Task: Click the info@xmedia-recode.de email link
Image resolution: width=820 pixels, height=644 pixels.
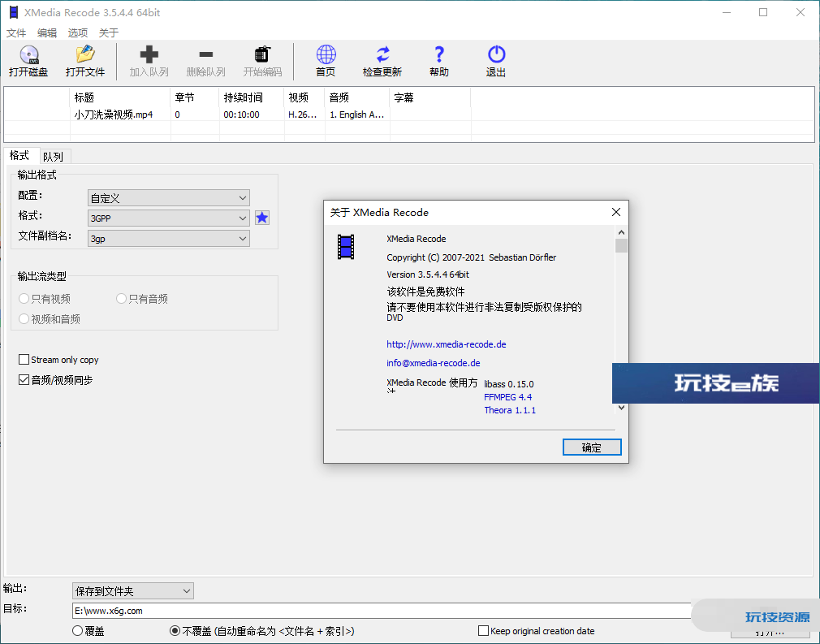Action: 433,363
